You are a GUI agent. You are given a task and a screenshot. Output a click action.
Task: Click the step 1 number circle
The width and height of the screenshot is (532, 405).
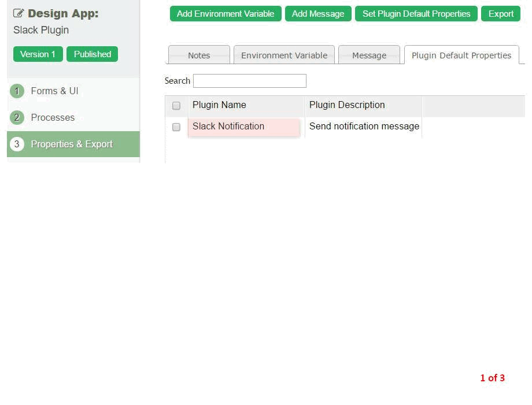pos(17,91)
